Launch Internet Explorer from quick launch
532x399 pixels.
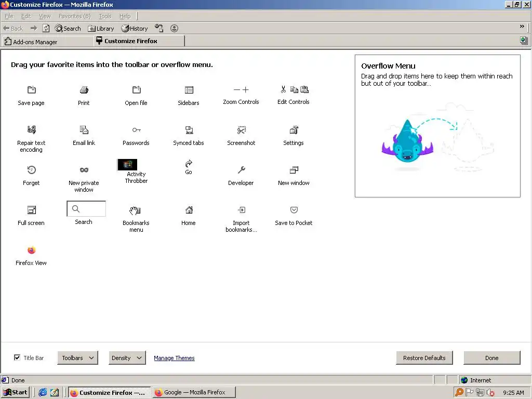(43, 393)
